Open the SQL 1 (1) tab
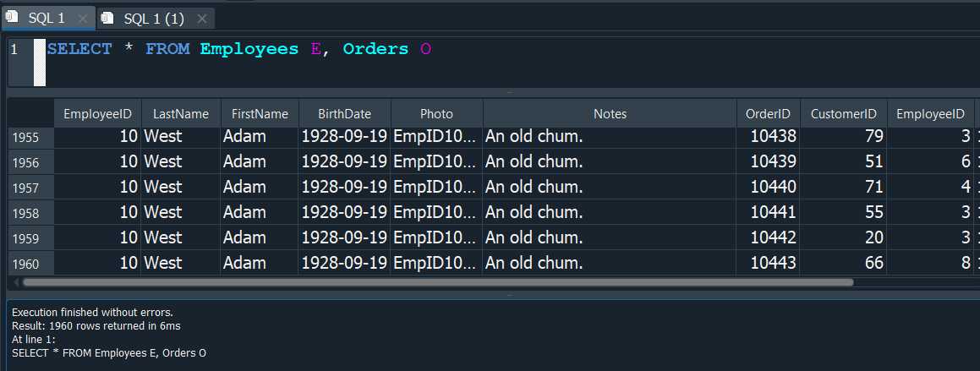Image resolution: width=980 pixels, height=371 pixels. pyautogui.click(x=153, y=18)
